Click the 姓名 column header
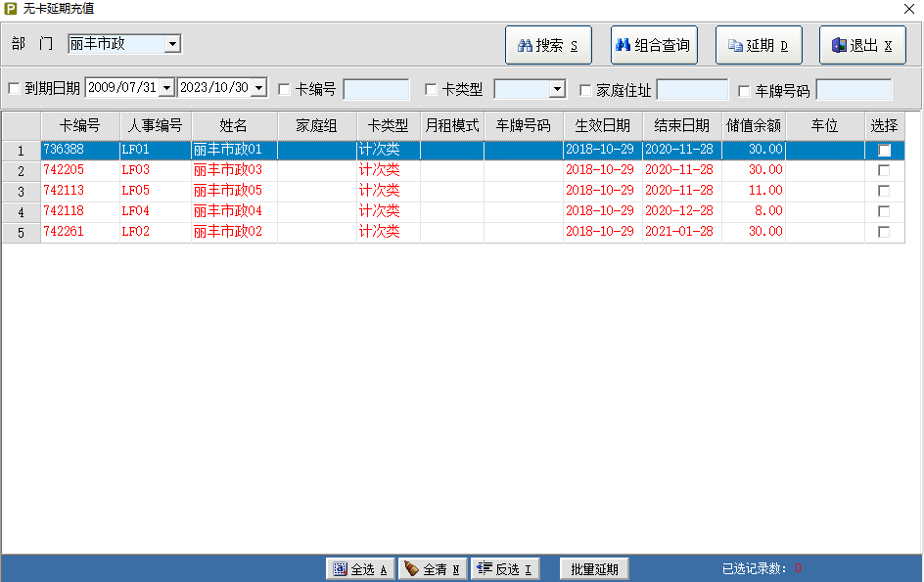 (x=234, y=125)
